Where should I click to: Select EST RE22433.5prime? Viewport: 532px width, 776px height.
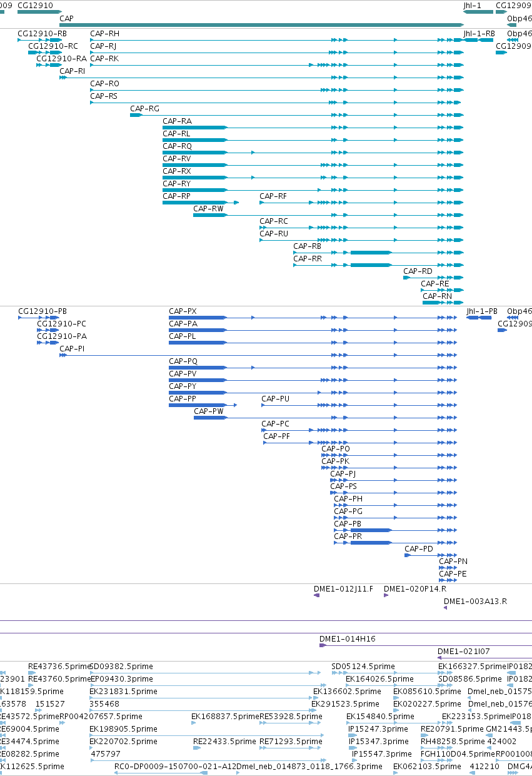point(196,748)
